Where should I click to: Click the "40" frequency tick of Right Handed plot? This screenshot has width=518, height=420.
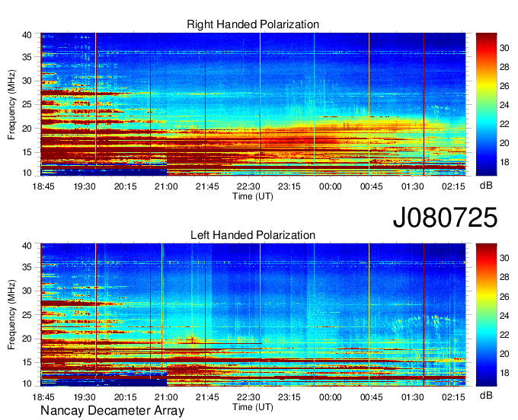(x=27, y=35)
